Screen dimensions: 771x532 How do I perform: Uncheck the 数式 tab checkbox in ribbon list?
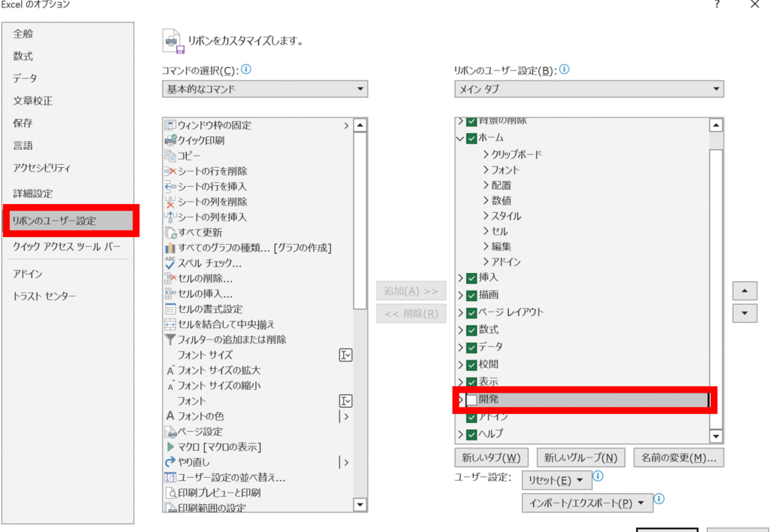(471, 330)
